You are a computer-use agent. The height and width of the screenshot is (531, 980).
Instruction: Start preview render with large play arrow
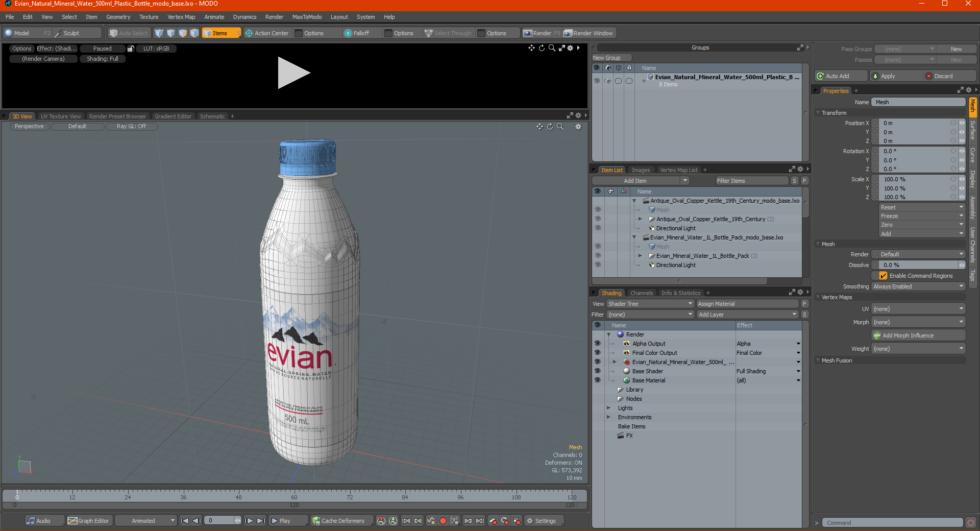293,73
